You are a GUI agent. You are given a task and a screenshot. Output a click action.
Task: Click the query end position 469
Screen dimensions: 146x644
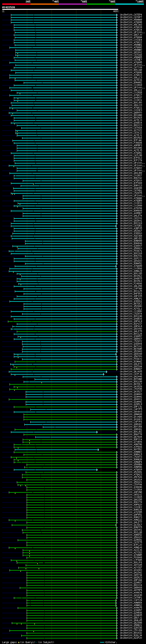(115, 11)
